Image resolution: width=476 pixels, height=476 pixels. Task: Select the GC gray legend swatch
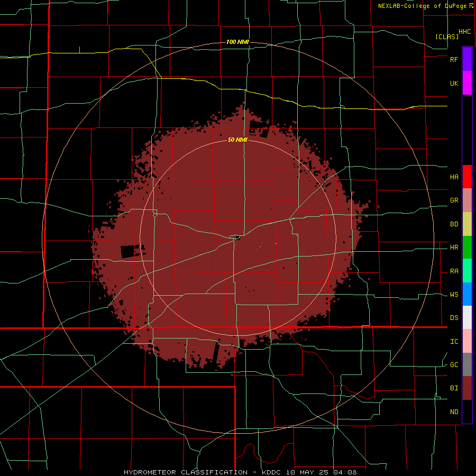(x=467, y=364)
